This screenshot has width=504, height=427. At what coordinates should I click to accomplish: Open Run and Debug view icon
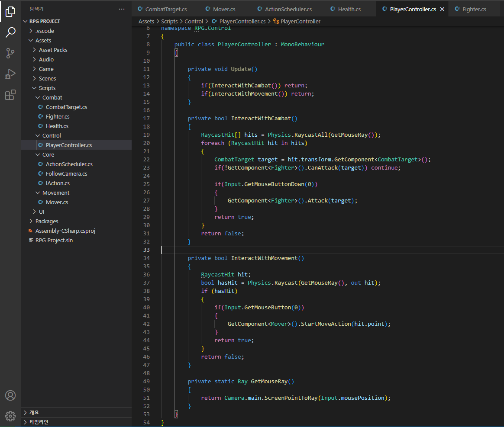[x=10, y=74]
